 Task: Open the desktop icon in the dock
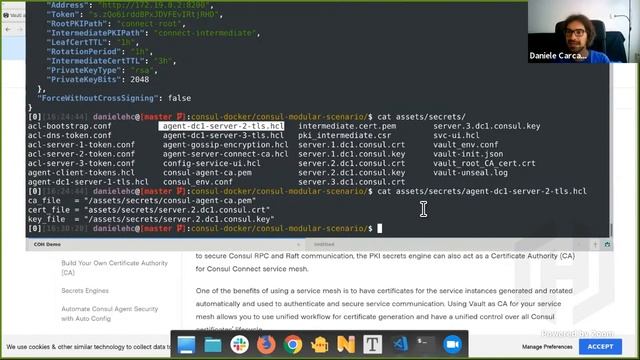click(x=187, y=345)
